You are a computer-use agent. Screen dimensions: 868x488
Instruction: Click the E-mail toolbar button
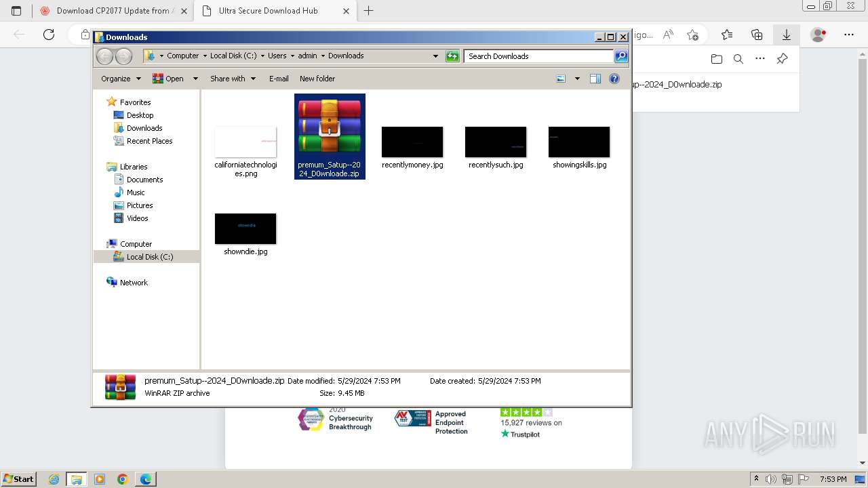tap(279, 79)
